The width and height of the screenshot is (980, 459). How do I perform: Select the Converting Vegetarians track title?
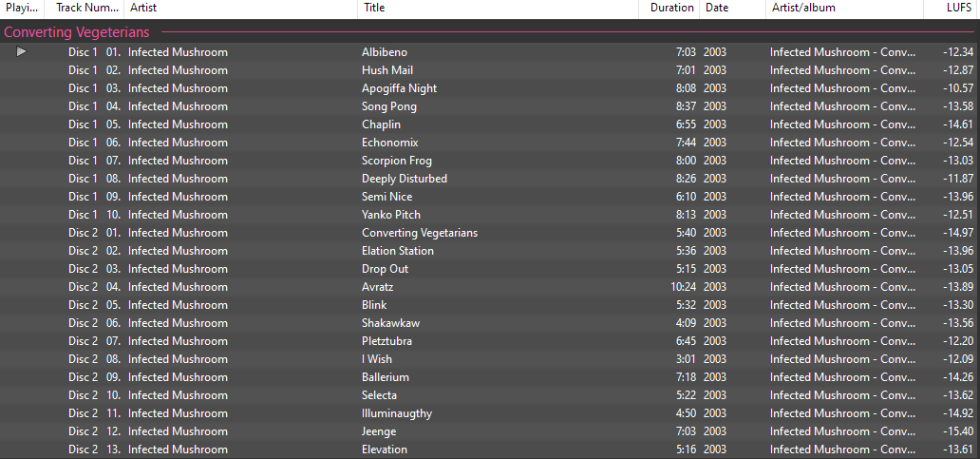point(420,233)
